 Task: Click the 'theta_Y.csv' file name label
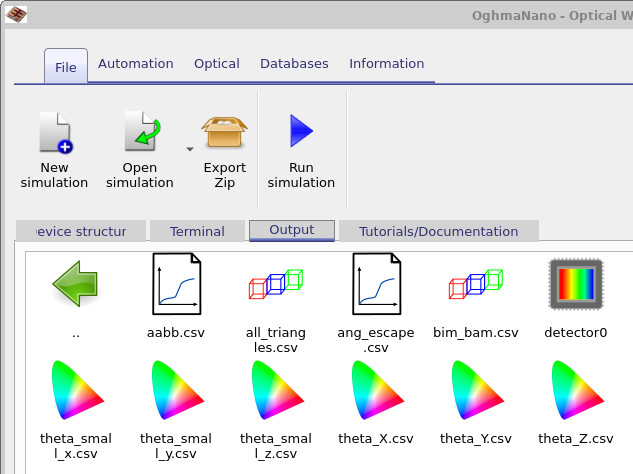click(476, 438)
